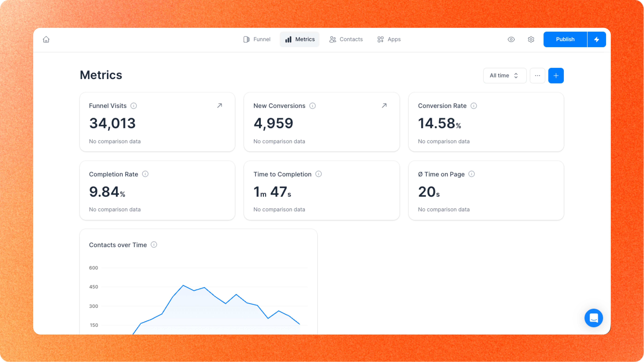The image size is (644, 362).
Task: Click the Publish button
Action: click(565, 39)
